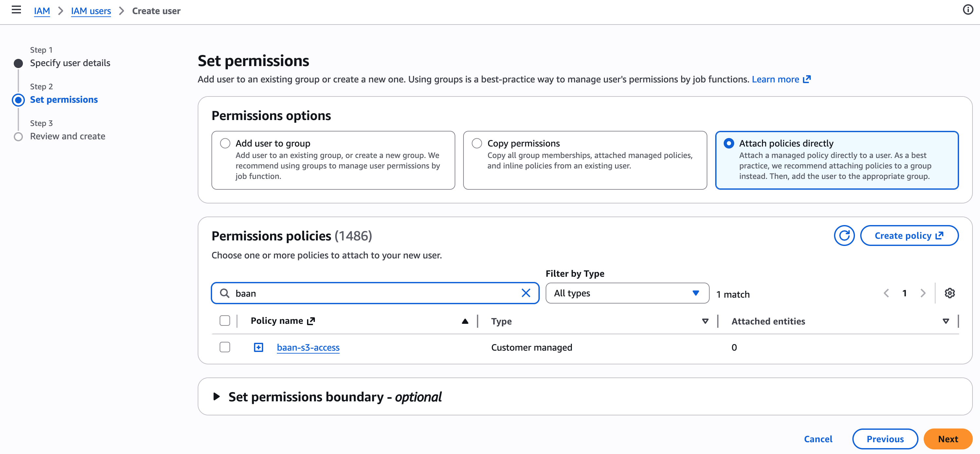This screenshot has height=454, width=980.
Task: Open the baan-s3-access policy link
Action: (308, 348)
